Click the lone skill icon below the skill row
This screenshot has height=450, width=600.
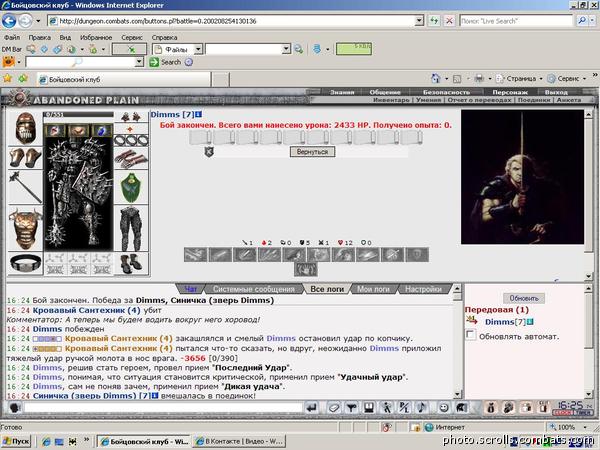tap(306, 269)
